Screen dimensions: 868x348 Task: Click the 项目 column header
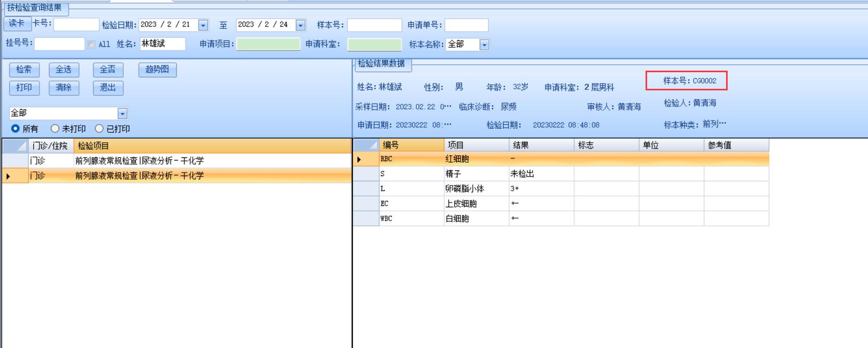pos(477,145)
